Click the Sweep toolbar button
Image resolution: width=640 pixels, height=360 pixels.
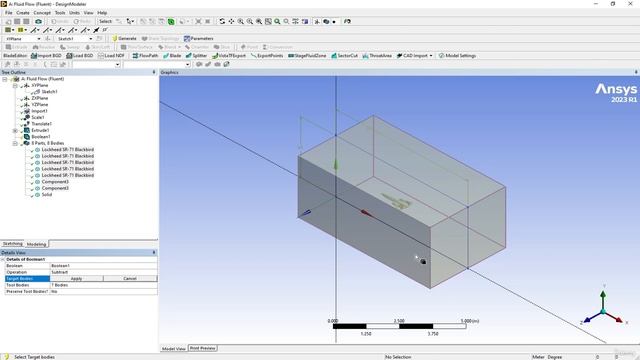[x=70, y=47]
